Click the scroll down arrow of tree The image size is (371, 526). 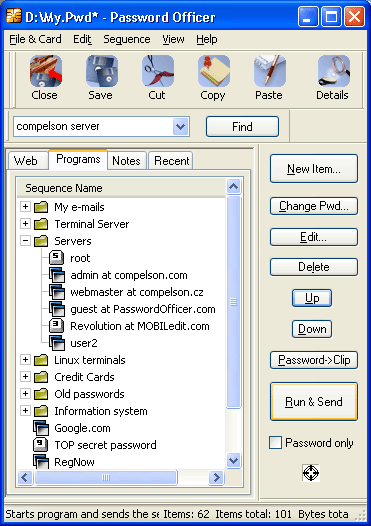[233, 460]
